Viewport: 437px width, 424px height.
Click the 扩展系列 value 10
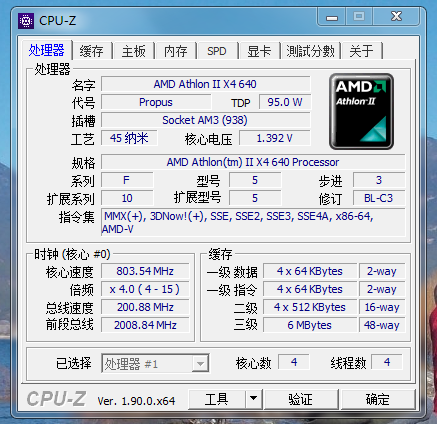pos(127,198)
